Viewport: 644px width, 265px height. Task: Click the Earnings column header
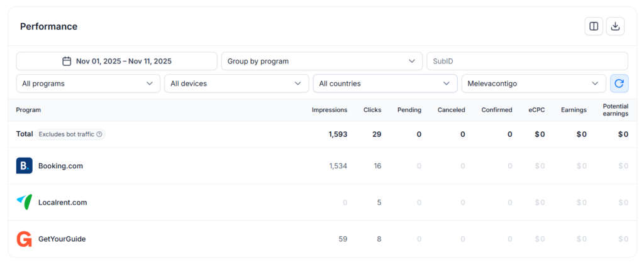(x=574, y=110)
